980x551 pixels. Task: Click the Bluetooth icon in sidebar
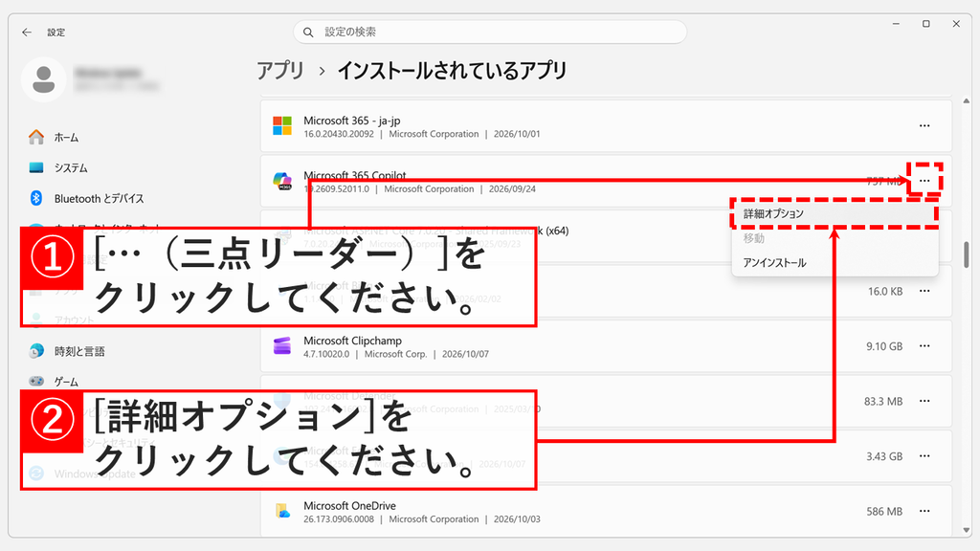36,198
